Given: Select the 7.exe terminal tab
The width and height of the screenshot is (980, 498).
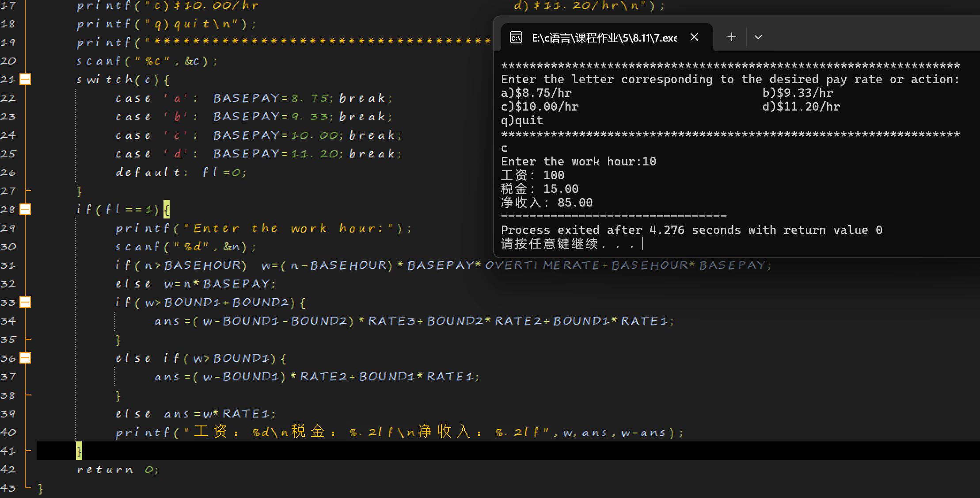Looking at the screenshot, I should [604, 38].
